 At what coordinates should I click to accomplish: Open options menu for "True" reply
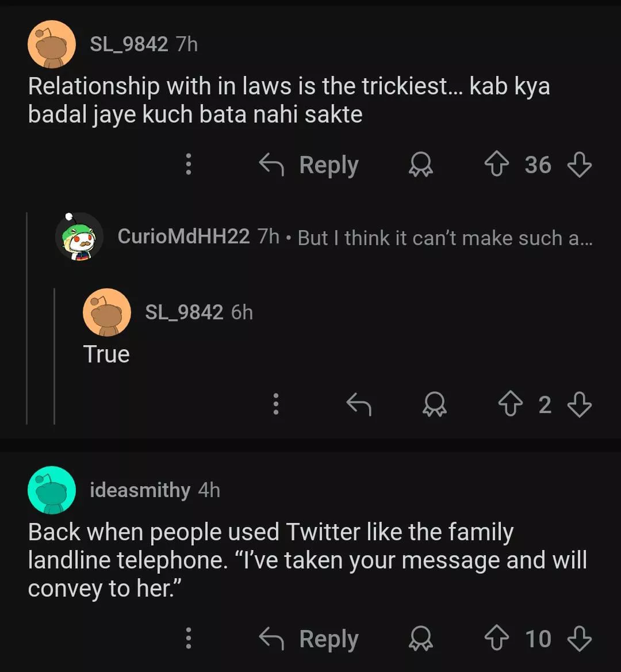point(276,404)
